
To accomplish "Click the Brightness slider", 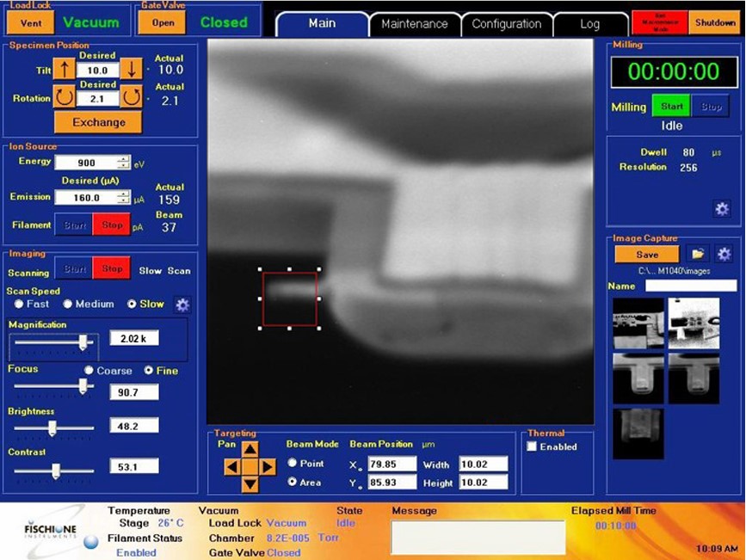I will (x=52, y=427).
